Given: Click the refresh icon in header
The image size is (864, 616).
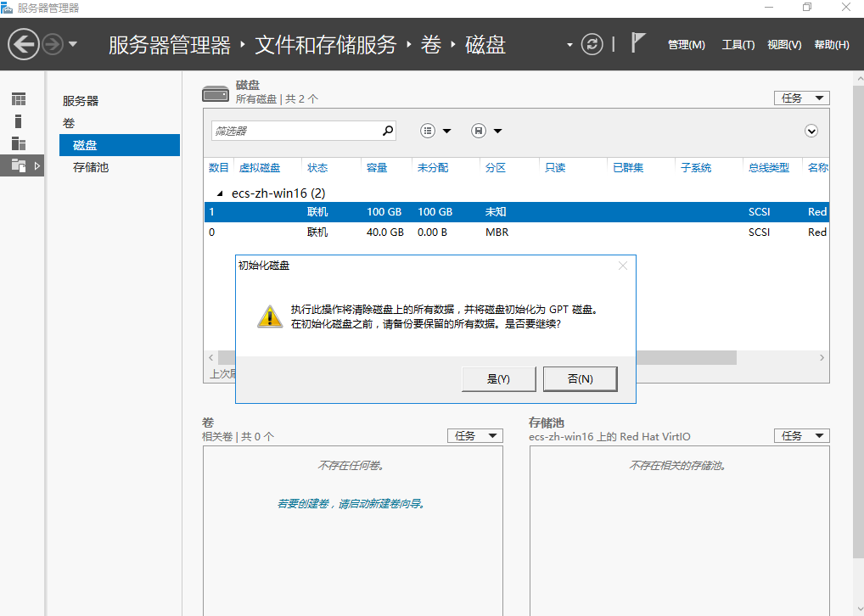Looking at the screenshot, I should [x=592, y=44].
